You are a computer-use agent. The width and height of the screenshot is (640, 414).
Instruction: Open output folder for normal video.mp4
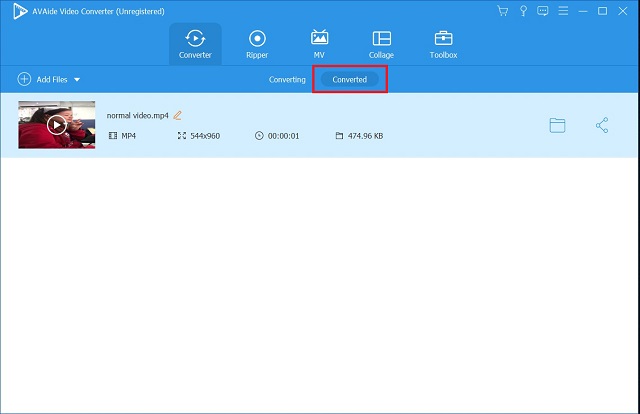[557, 125]
